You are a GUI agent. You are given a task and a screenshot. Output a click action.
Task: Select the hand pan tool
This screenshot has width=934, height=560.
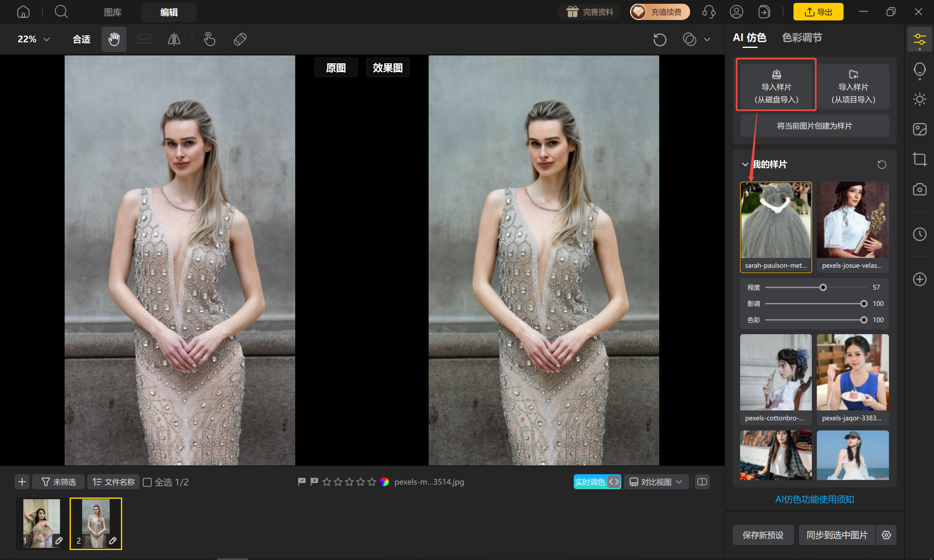[x=114, y=39]
